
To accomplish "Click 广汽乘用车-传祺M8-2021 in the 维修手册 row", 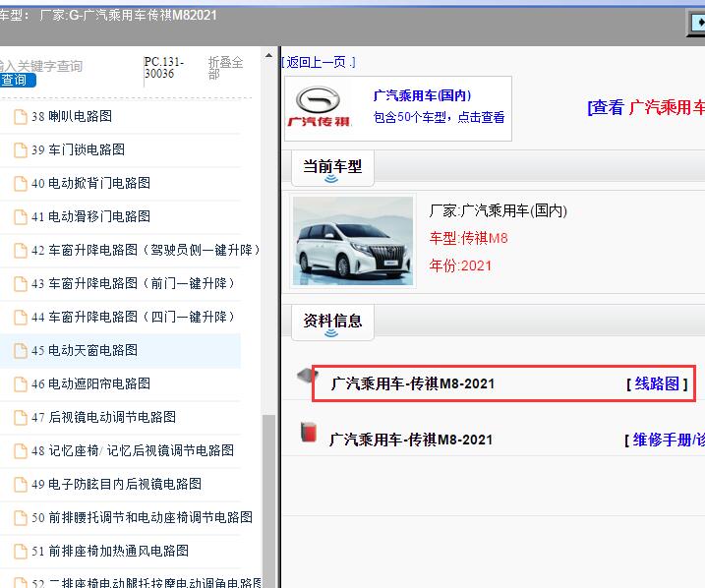I will pyautogui.click(x=411, y=440).
